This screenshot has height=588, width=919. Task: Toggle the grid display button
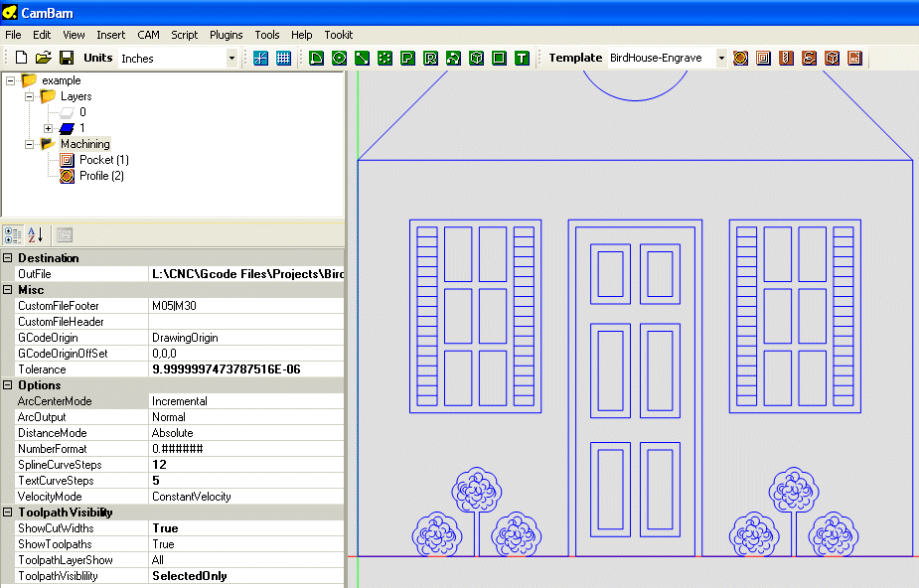tap(283, 59)
